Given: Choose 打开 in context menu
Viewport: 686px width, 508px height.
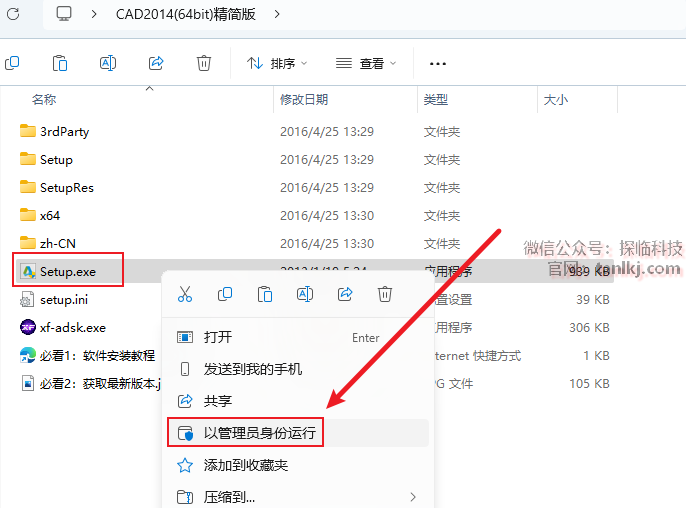Looking at the screenshot, I should 298,337.
